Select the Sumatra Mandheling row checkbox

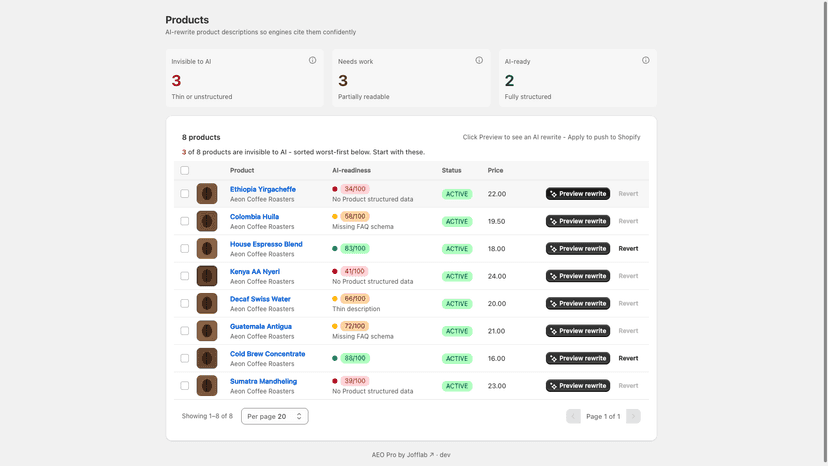[184, 386]
